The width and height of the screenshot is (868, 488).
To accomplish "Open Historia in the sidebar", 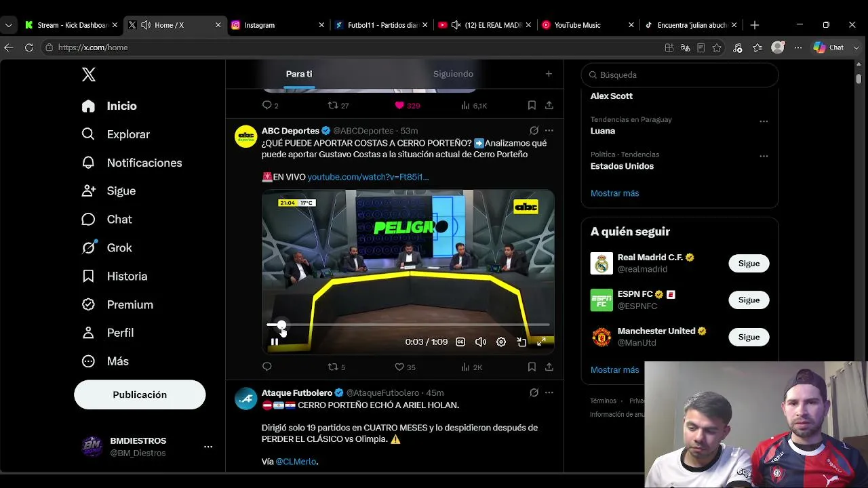I will (x=114, y=277).
